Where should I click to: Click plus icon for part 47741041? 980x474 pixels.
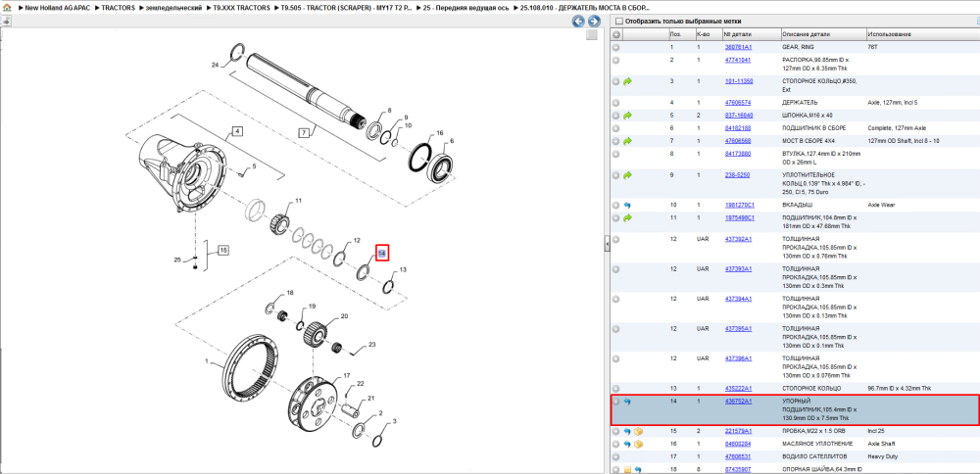(x=615, y=61)
